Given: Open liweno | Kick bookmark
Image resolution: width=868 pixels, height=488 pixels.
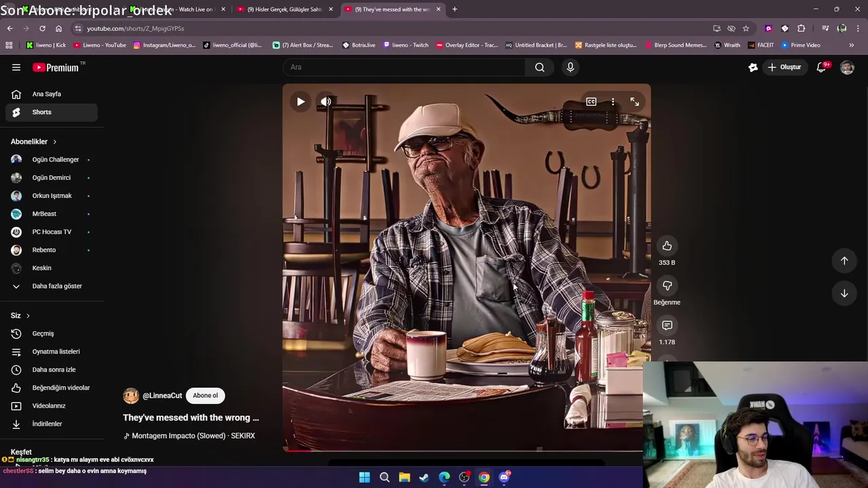Looking at the screenshot, I should tap(46, 45).
